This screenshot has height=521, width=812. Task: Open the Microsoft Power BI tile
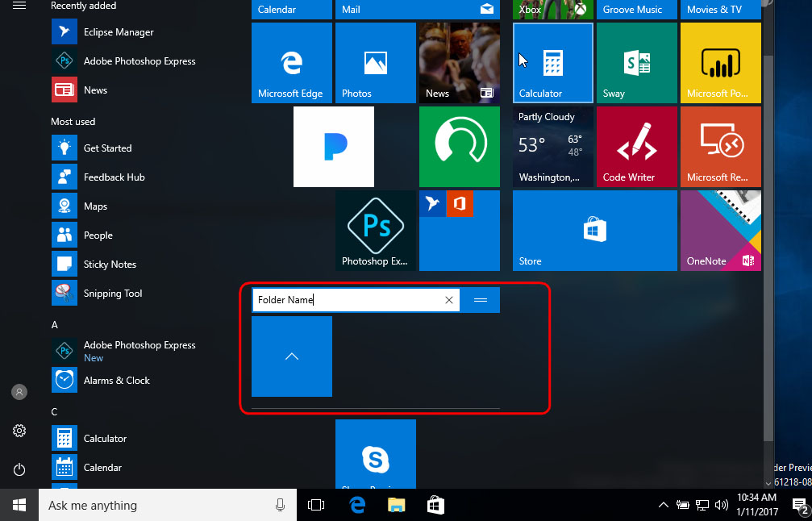[721, 63]
